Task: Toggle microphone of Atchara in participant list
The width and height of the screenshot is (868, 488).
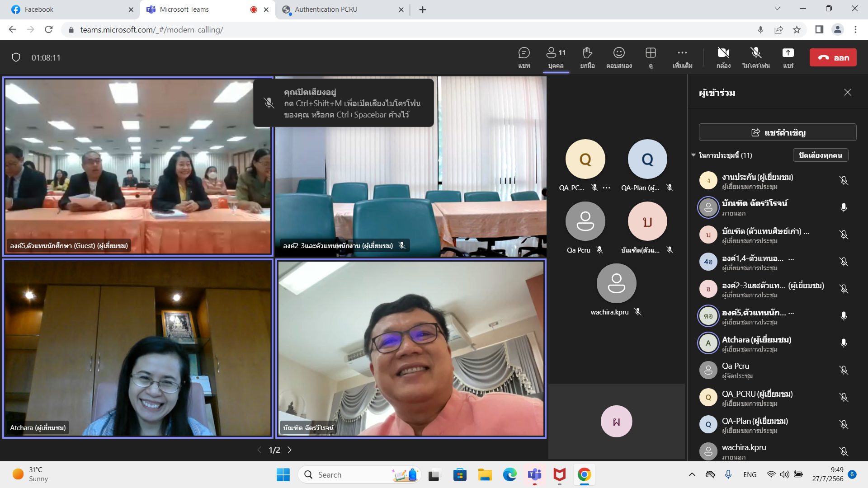Action: click(843, 343)
